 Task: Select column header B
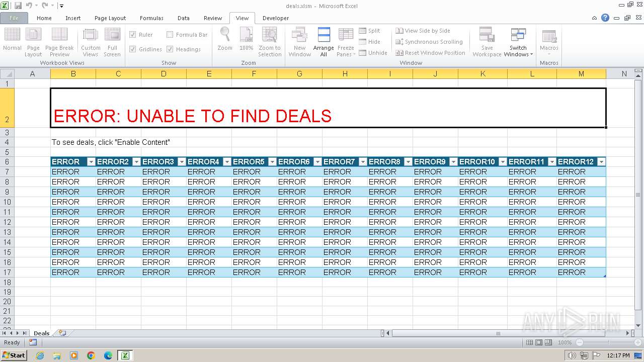[73, 74]
